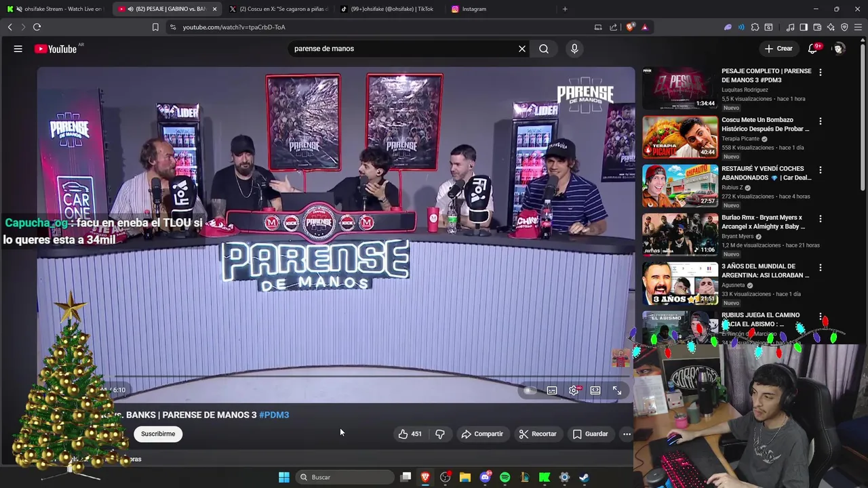Screen dimensions: 868x488
Task: Open options for Burlao Rmx video
Action: click(821, 218)
